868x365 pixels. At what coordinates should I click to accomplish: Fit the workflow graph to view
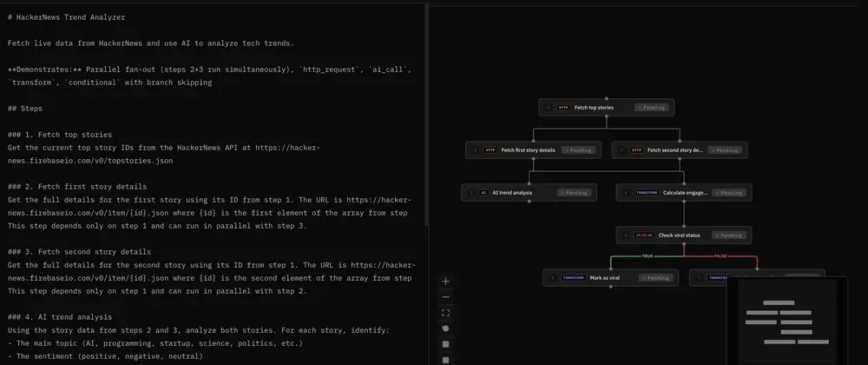point(445,313)
